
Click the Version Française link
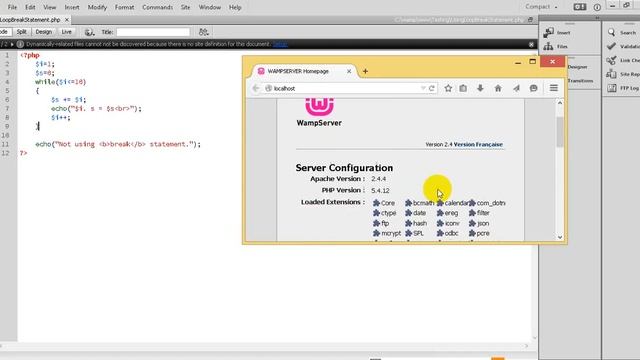pos(478,144)
